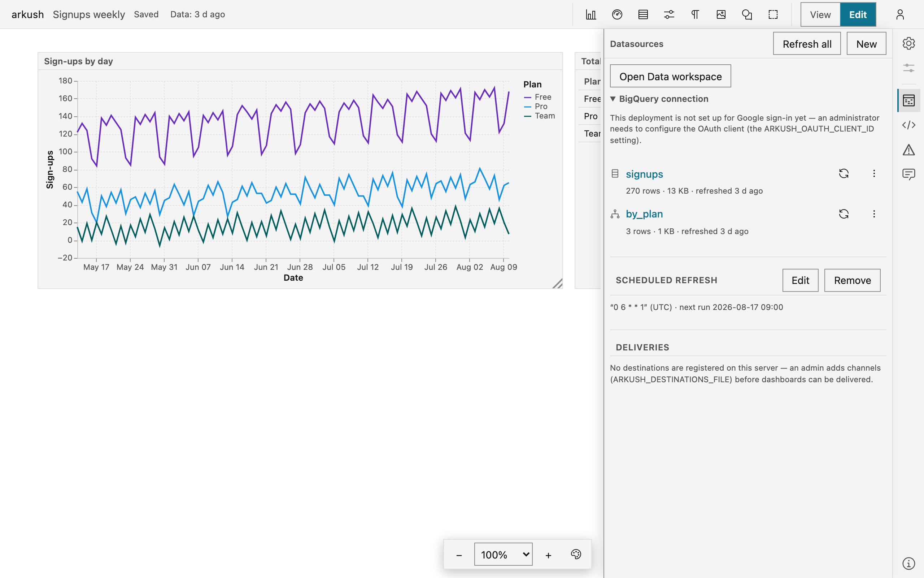Collapse the BigQuery connection section
924x578 pixels.
659,99
